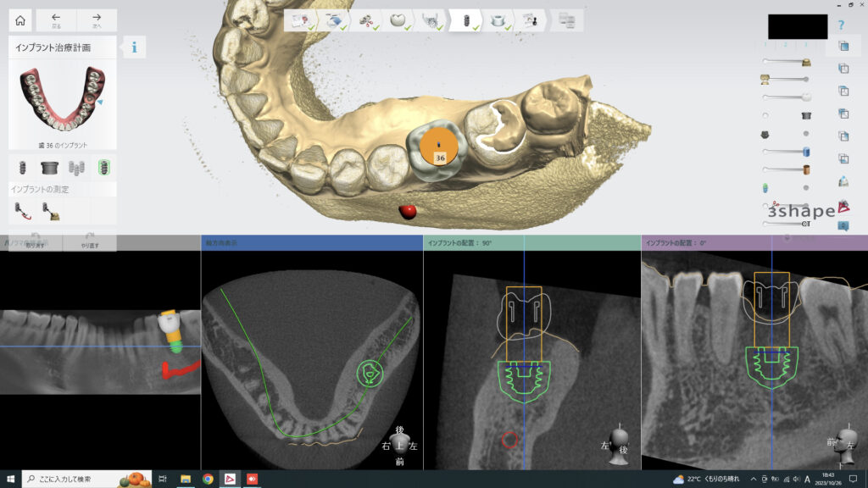Select the green-highlighted implant safety zone icon
This screenshot has height=488, width=868.
coord(103,167)
